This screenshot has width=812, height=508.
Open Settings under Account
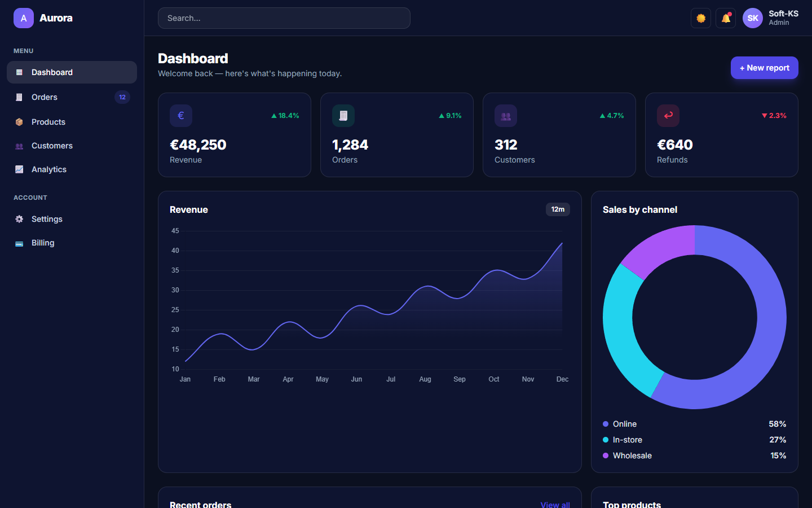pyautogui.click(x=72, y=219)
